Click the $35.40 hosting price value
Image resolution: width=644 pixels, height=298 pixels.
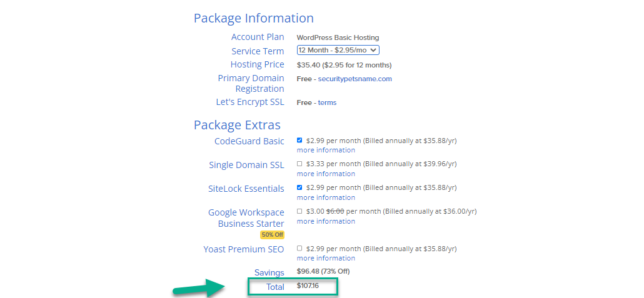point(344,65)
